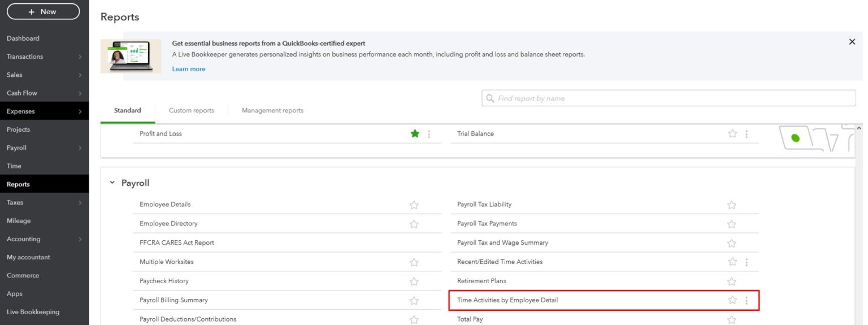Open the Payroll sidebar item

tap(16, 148)
